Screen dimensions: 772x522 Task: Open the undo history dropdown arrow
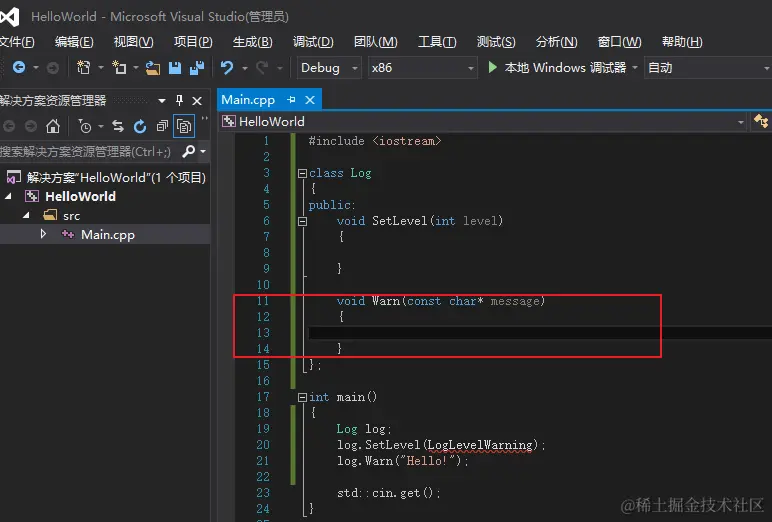(245, 68)
